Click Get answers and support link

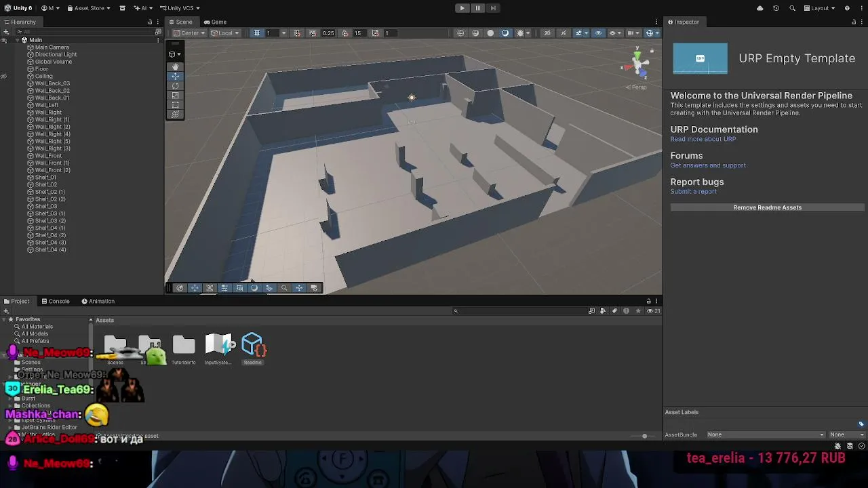[x=708, y=165]
